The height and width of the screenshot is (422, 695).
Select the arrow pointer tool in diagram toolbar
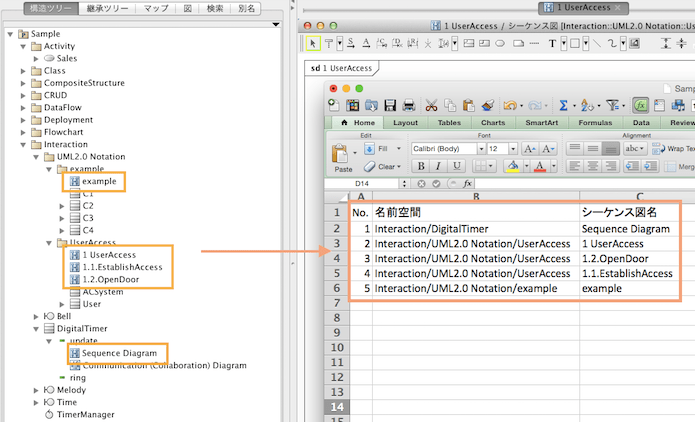pos(313,43)
